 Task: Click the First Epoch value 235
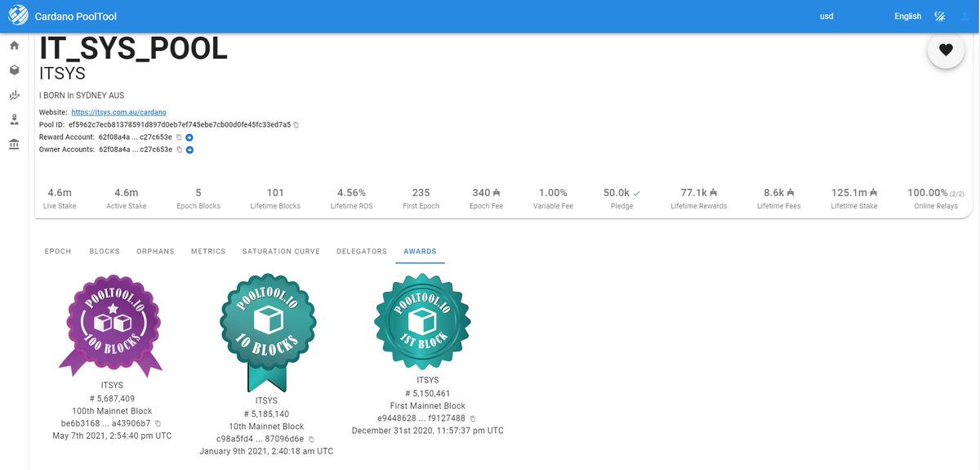(421, 193)
